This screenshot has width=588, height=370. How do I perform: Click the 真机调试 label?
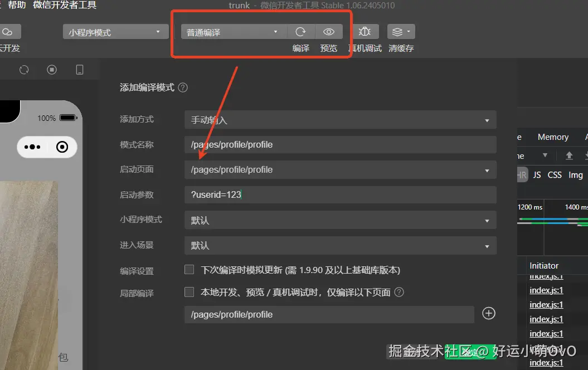[x=365, y=48]
